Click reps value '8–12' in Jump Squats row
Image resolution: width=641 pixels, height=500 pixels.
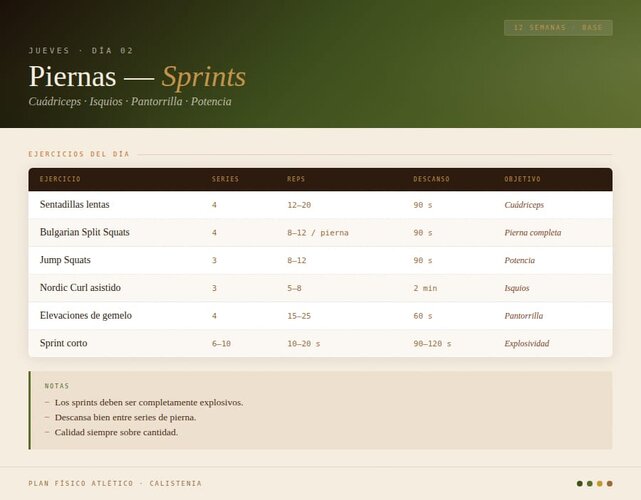coord(296,260)
